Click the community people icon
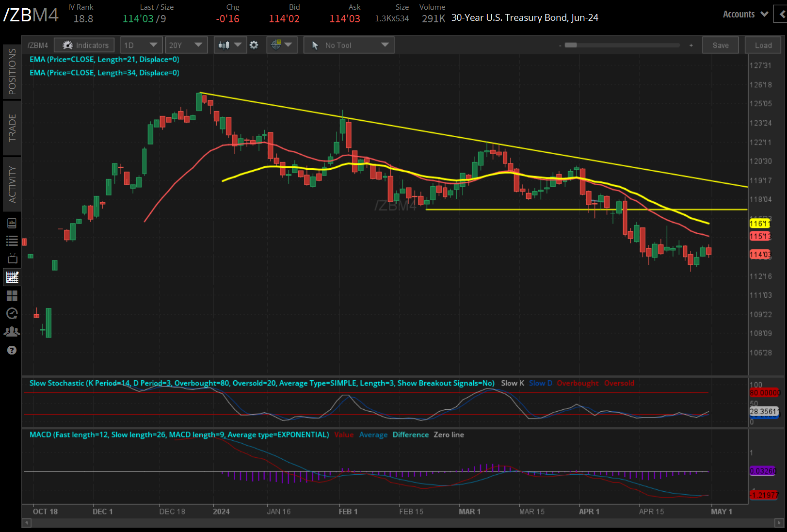 click(x=12, y=332)
